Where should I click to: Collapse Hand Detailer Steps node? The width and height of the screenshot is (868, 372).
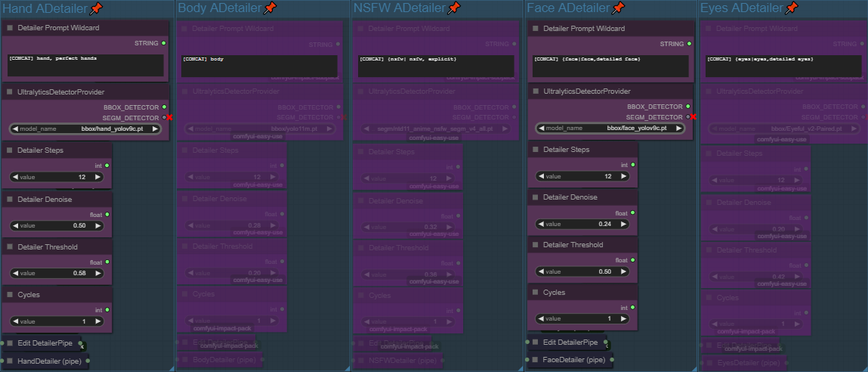click(10, 150)
